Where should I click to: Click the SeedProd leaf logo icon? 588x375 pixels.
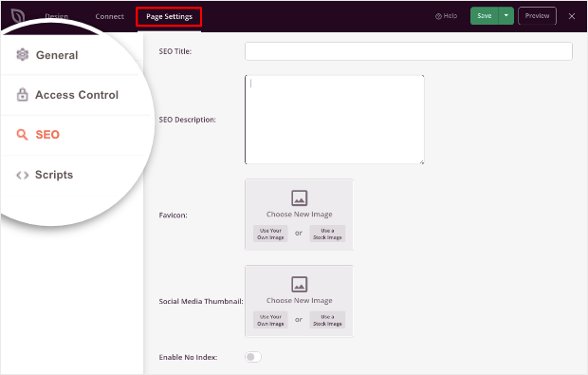[18, 15]
